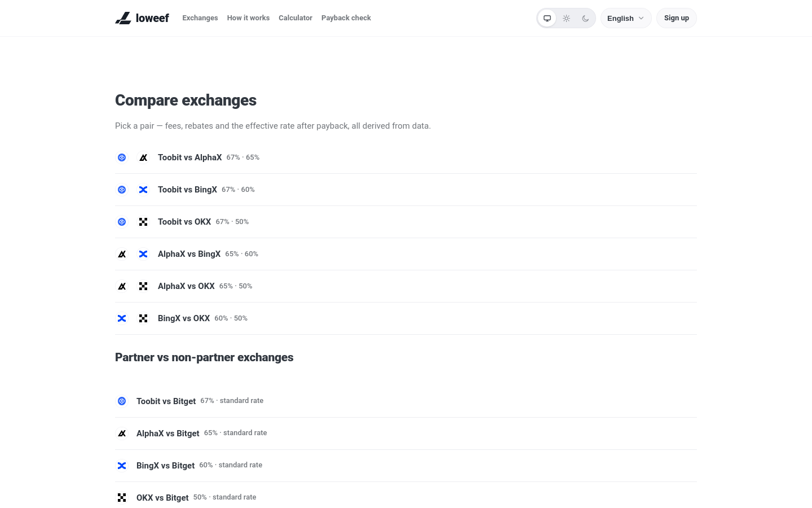Click the Partner vs non-partner exchanges heading
Viewport: 812px width, 508px height.
(204, 357)
